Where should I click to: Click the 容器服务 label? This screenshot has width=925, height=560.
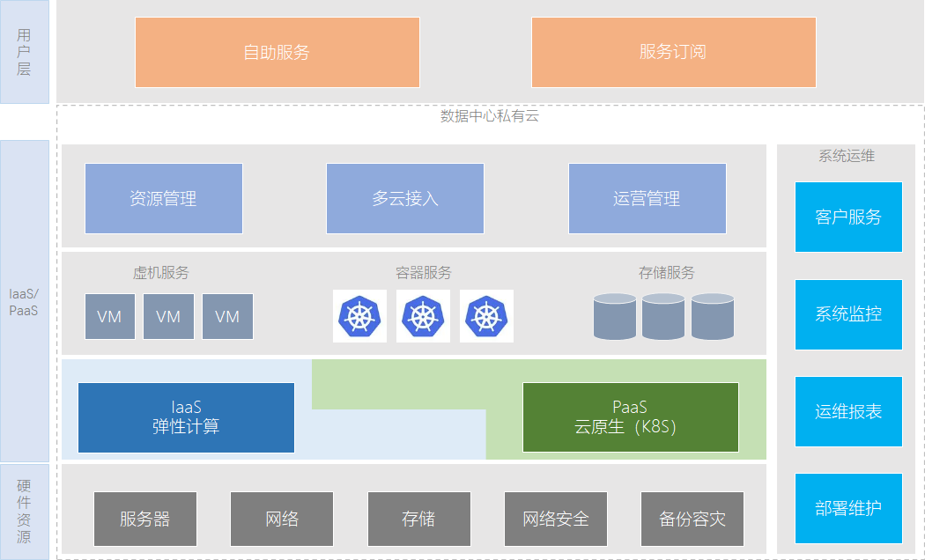coord(424,273)
